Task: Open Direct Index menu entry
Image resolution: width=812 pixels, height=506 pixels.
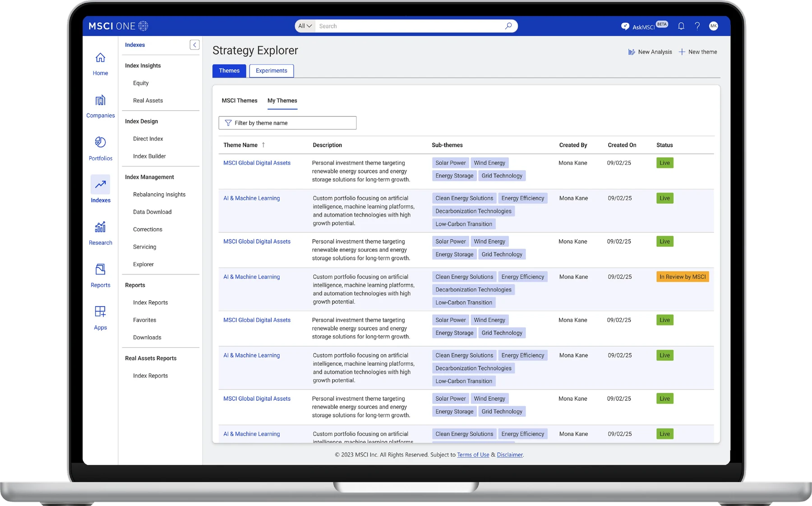Action: tap(148, 139)
